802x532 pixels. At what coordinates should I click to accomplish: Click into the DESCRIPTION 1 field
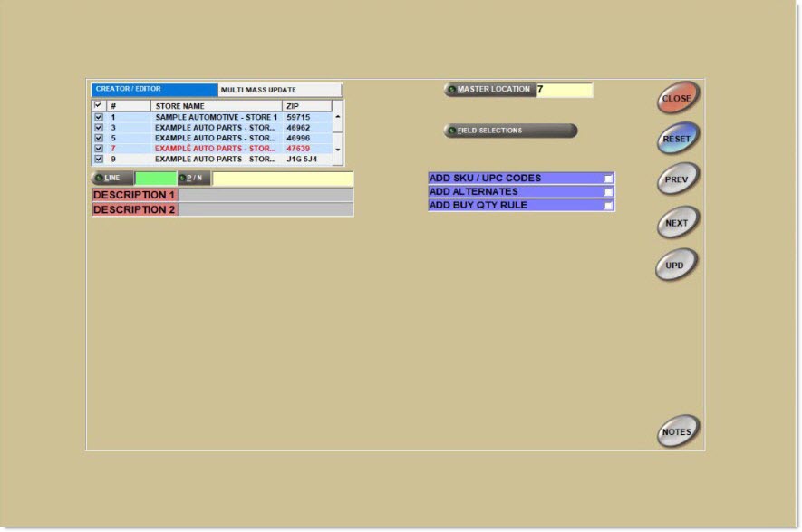click(265, 195)
